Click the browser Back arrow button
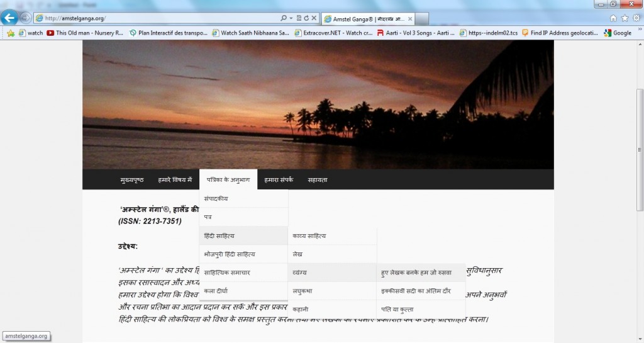 (x=9, y=18)
